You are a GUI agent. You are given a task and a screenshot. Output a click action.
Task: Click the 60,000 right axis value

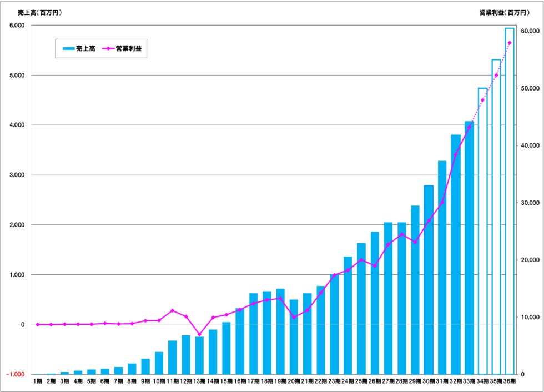tap(529, 31)
